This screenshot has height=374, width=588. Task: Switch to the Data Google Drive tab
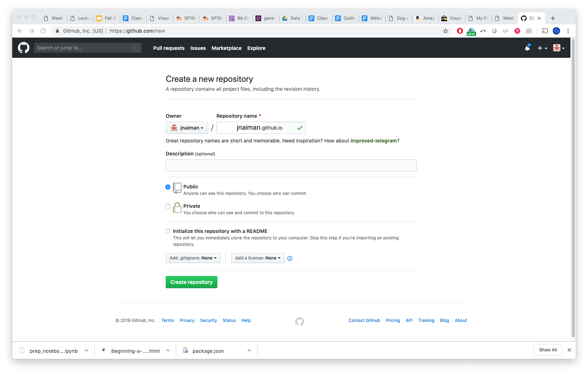pyautogui.click(x=292, y=18)
